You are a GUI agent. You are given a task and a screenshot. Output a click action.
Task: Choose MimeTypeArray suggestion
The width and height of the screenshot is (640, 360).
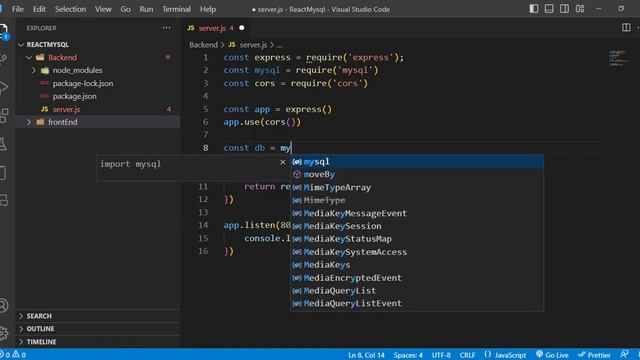[x=417, y=187]
